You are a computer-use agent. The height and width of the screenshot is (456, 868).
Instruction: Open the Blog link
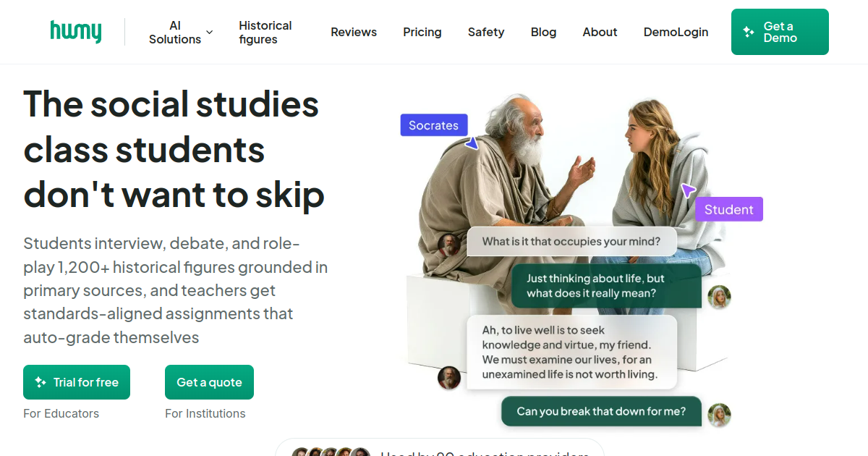[x=544, y=32]
